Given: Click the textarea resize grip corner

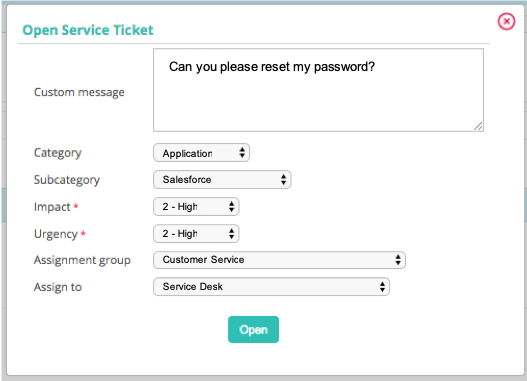Looking at the screenshot, I should point(478,126).
